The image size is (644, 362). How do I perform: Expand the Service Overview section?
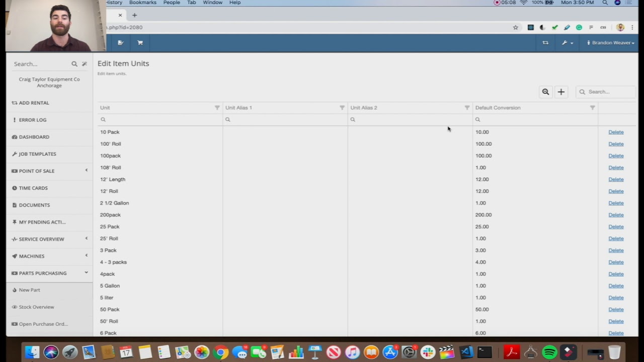click(x=41, y=239)
